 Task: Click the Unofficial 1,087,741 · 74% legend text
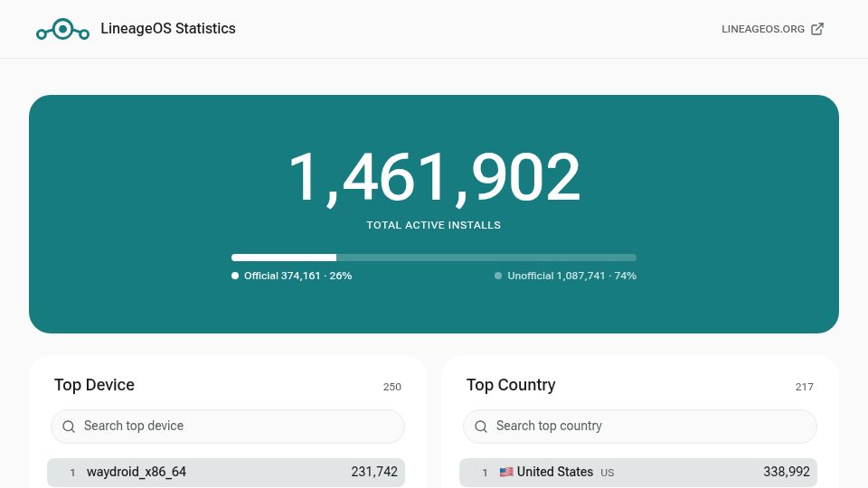pyautogui.click(x=571, y=276)
